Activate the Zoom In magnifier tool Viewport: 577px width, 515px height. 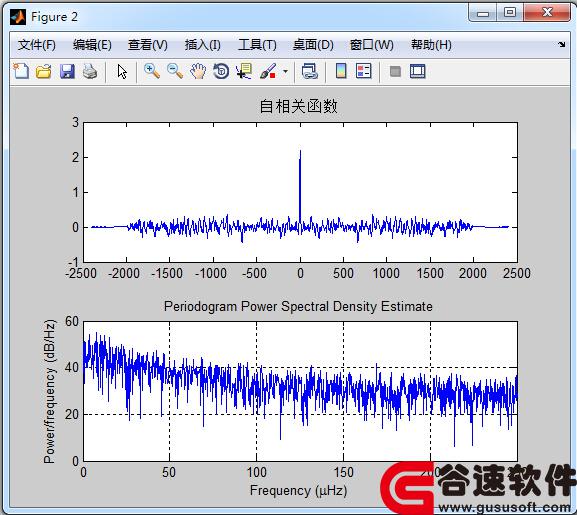pos(152,71)
